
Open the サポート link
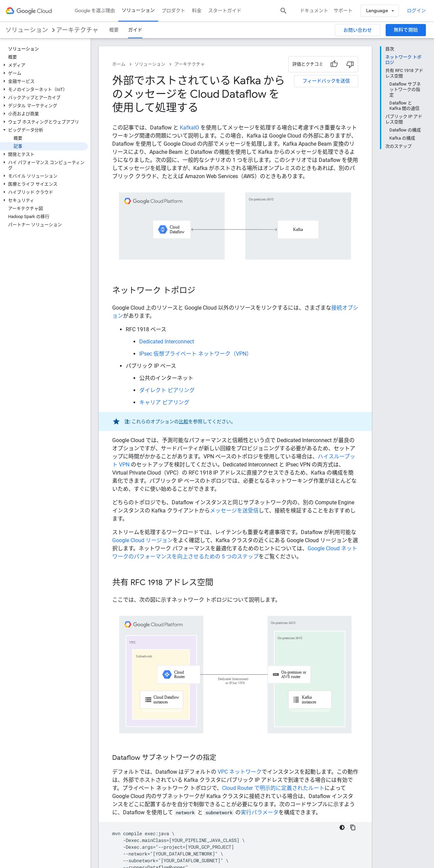tap(343, 10)
